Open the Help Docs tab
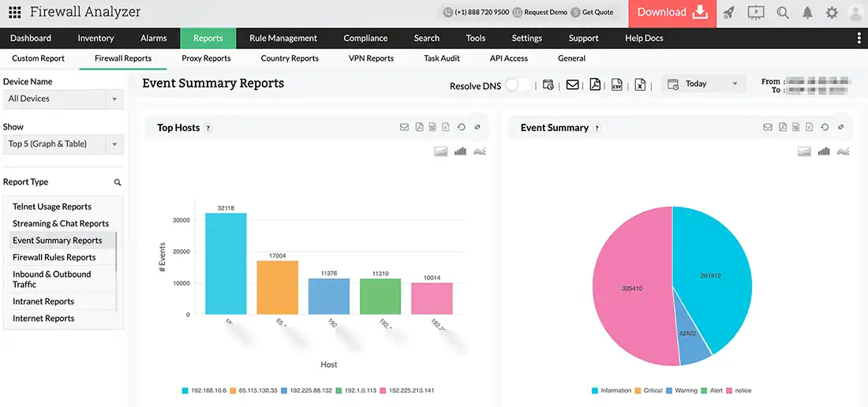The height and width of the screenshot is (407, 868). click(644, 38)
